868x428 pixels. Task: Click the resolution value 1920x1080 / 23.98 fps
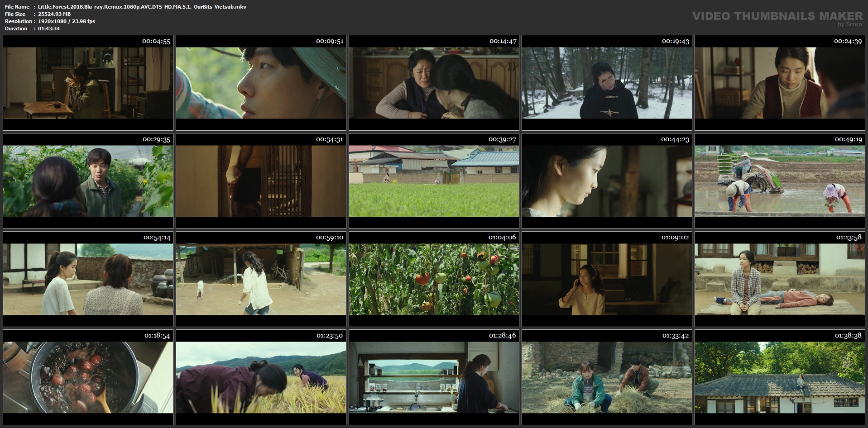point(67,21)
